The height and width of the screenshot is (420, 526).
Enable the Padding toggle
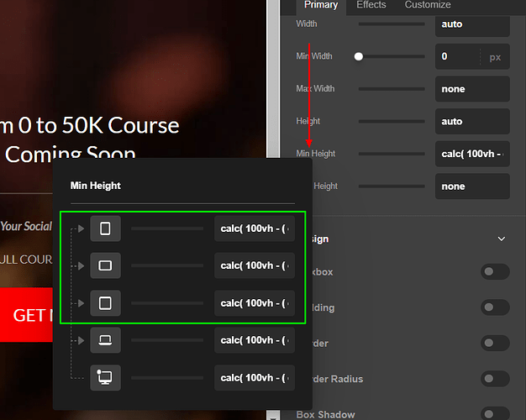pyautogui.click(x=495, y=307)
